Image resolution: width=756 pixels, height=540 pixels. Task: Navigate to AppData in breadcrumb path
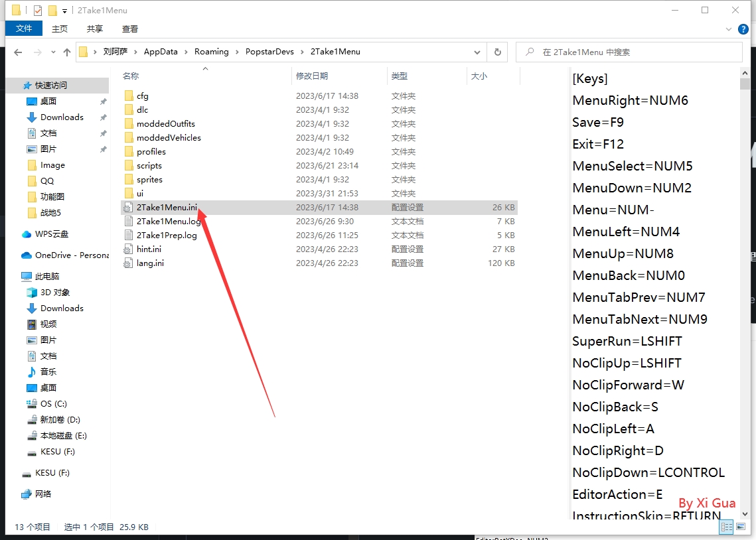(x=161, y=52)
